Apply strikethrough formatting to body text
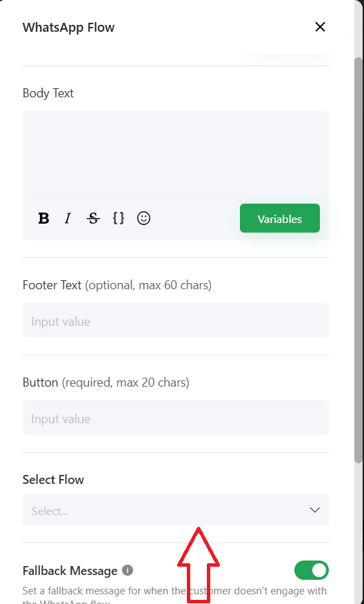This screenshot has height=604, width=364. tap(93, 218)
